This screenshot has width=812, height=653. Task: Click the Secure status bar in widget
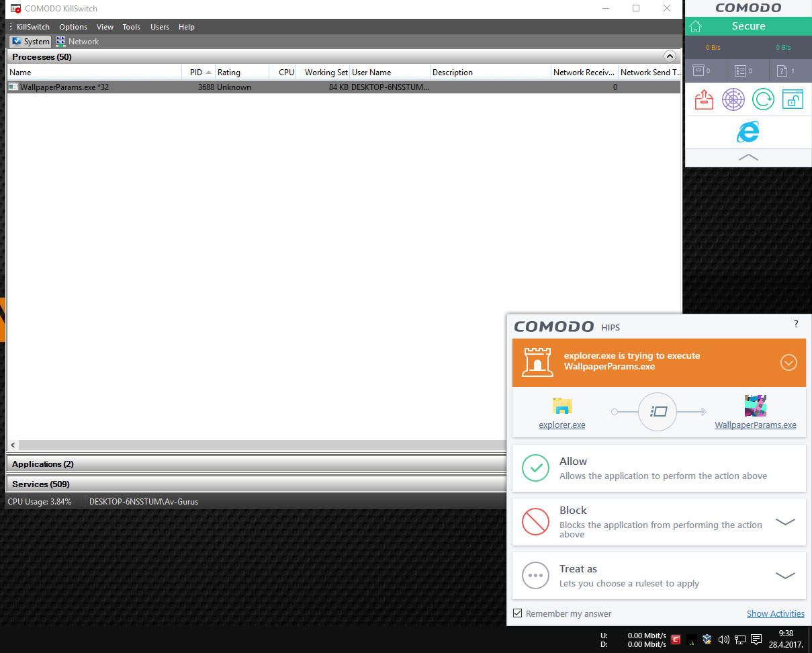point(748,26)
